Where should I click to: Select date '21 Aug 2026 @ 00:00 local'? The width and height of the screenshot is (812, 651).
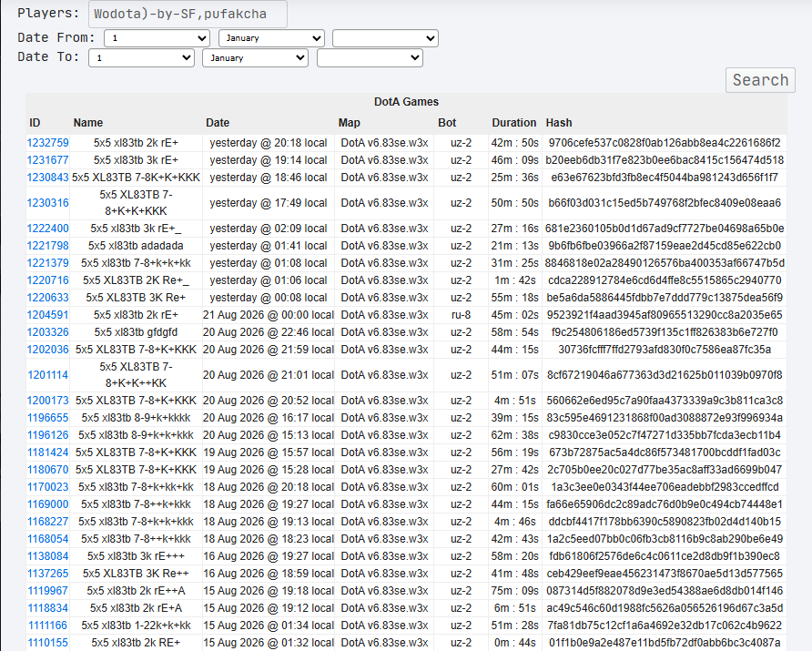(269, 315)
